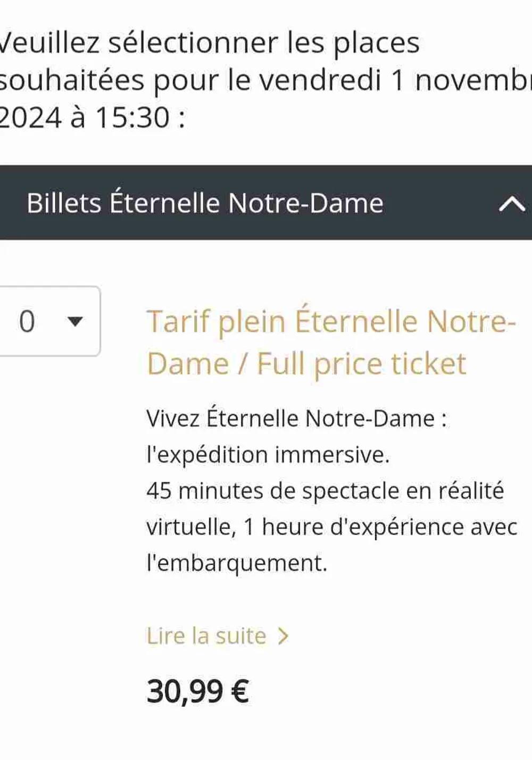Viewport: 532px width, 760px height.
Task: Click the quantity selector's down arrow
Action: click(75, 321)
